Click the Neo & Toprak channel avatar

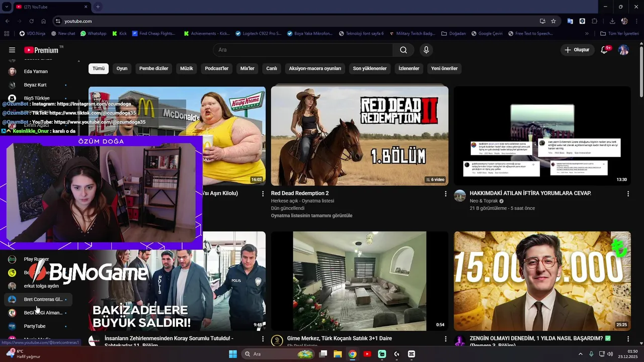coord(460,196)
